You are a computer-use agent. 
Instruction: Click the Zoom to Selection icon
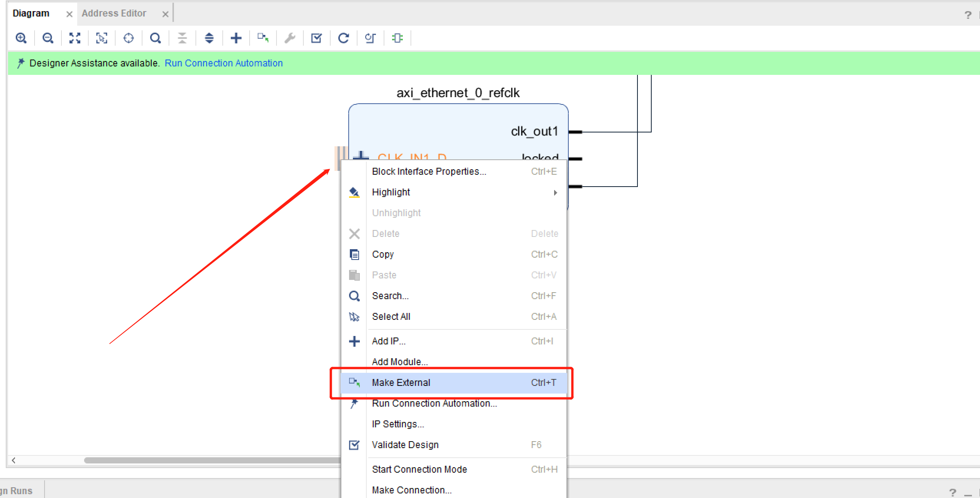[102, 38]
